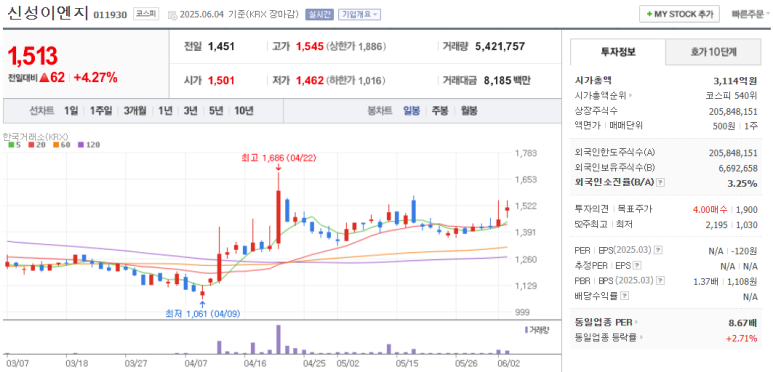Click the +4.27% change percentage

[x=96, y=77]
